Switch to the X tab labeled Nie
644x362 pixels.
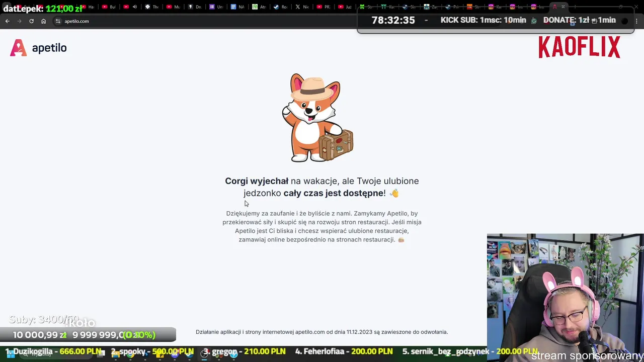pos(302,7)
